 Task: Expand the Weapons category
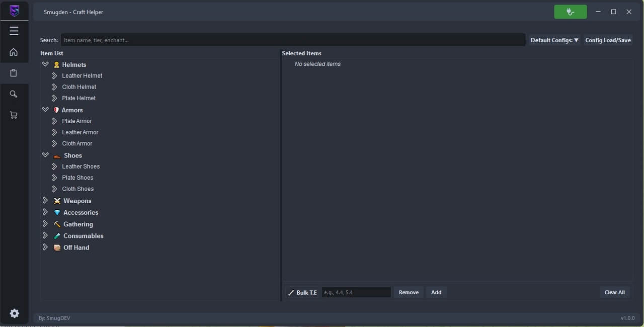tap(45, 201)
